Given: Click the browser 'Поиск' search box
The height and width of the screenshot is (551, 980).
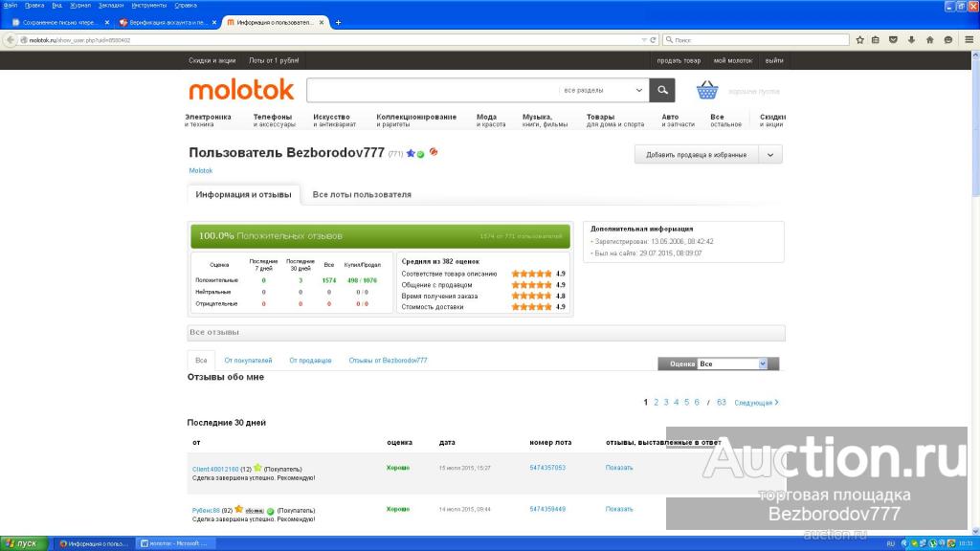Looking at the screenshot, I should (756, 40).
